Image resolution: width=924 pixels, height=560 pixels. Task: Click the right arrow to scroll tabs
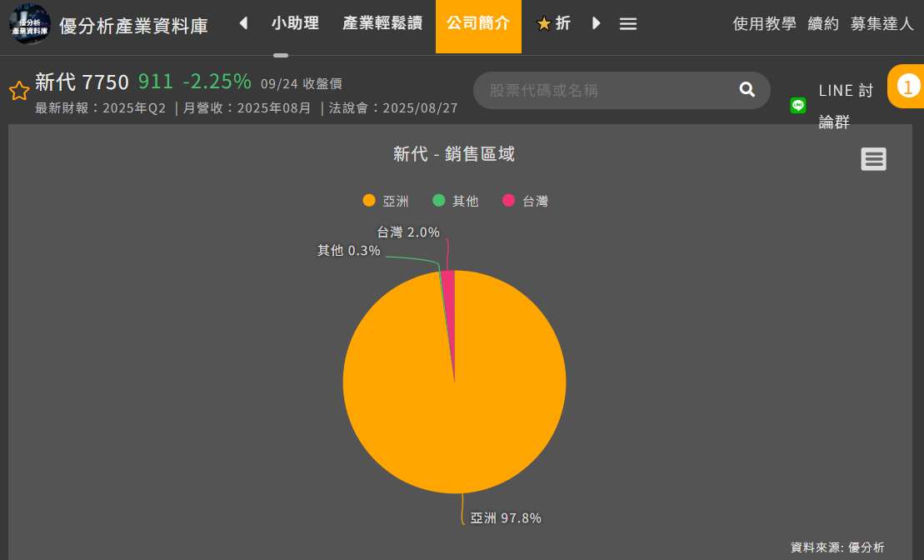[x=596, y=23]
